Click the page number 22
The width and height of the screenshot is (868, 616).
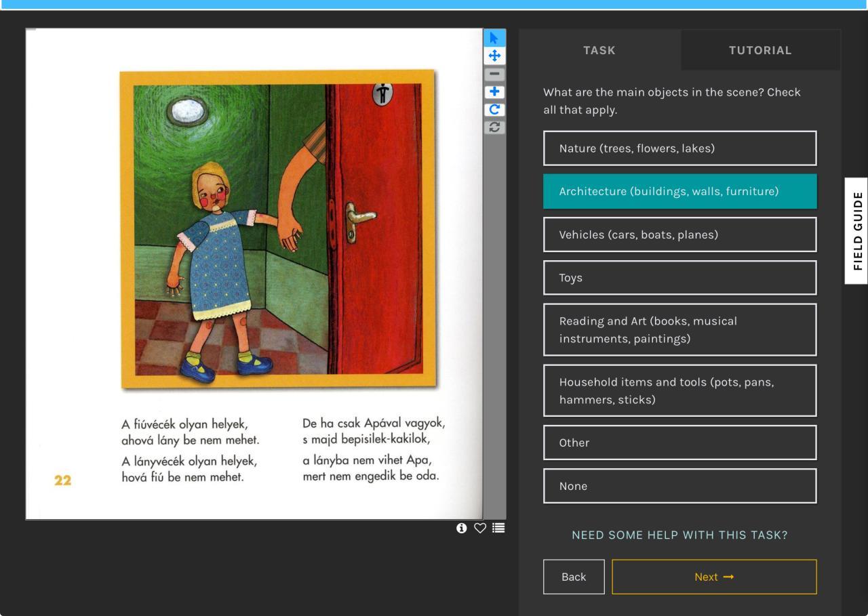63,480
